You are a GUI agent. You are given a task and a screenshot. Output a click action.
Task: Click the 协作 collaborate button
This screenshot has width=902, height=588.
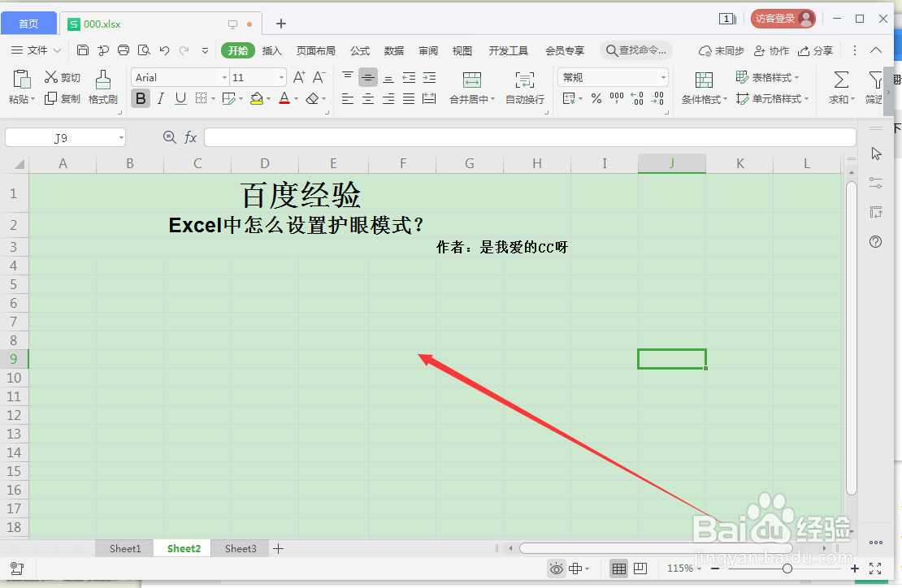click(771, 50)
